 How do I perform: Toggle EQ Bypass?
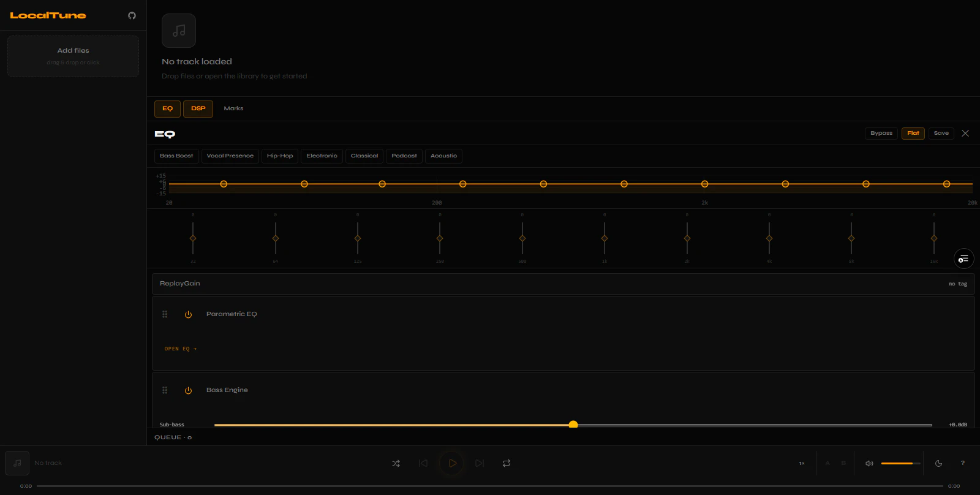point(881,133)
